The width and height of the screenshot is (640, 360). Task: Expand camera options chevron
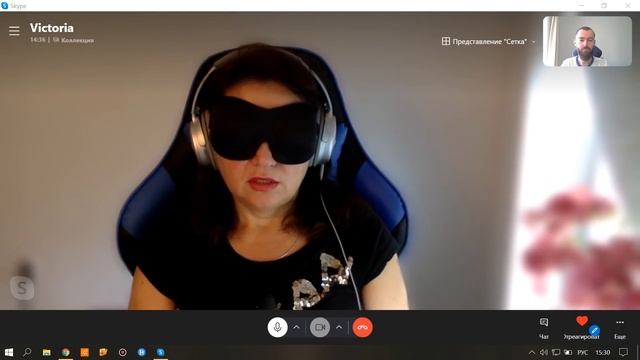(x=339, y=327)
